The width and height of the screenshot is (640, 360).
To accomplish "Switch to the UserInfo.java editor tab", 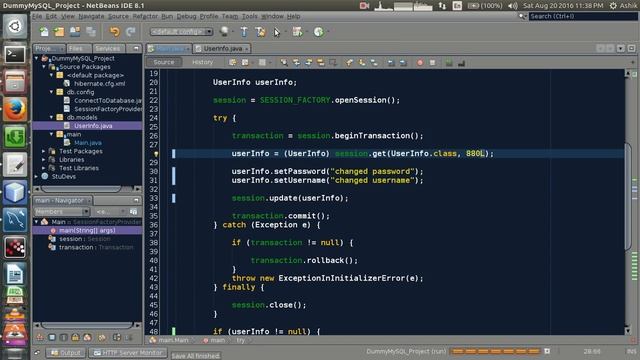I will 222,49.
